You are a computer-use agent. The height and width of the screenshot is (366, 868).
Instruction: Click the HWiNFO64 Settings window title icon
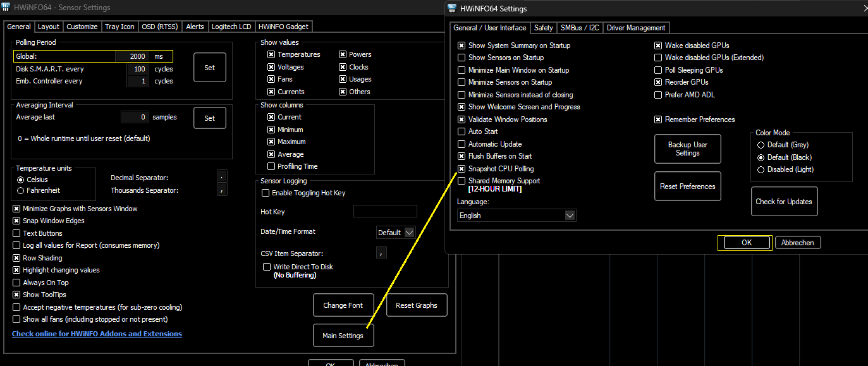452,8
